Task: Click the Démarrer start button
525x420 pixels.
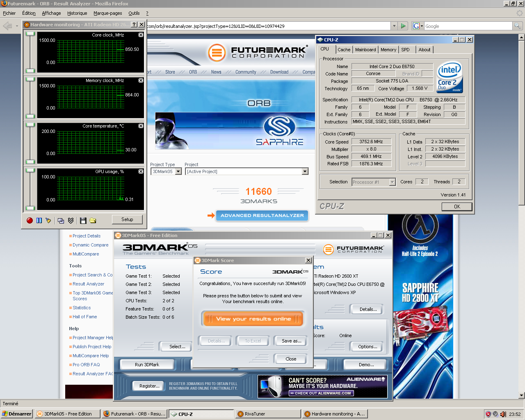Action: (x=16, y=414)
